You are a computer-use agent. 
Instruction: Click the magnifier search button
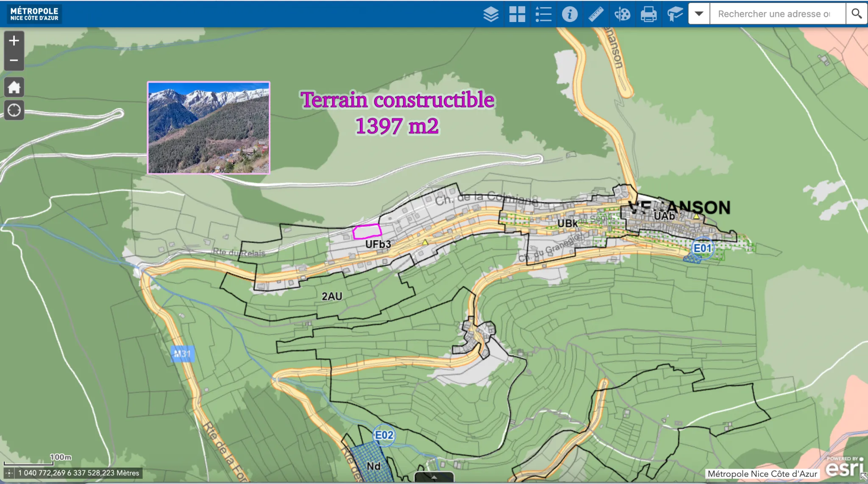tap(857, 14)
